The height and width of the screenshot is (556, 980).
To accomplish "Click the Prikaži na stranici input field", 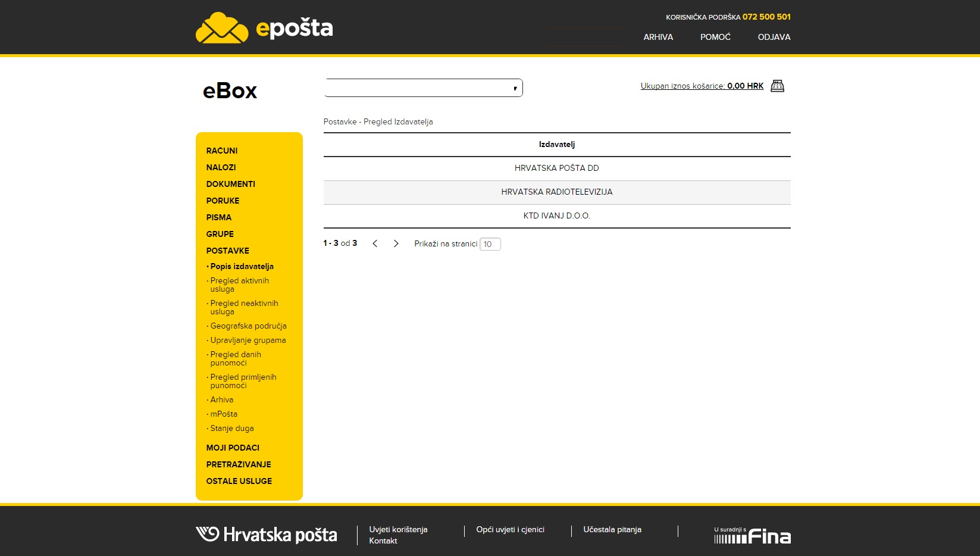I will tap(490, 244).
